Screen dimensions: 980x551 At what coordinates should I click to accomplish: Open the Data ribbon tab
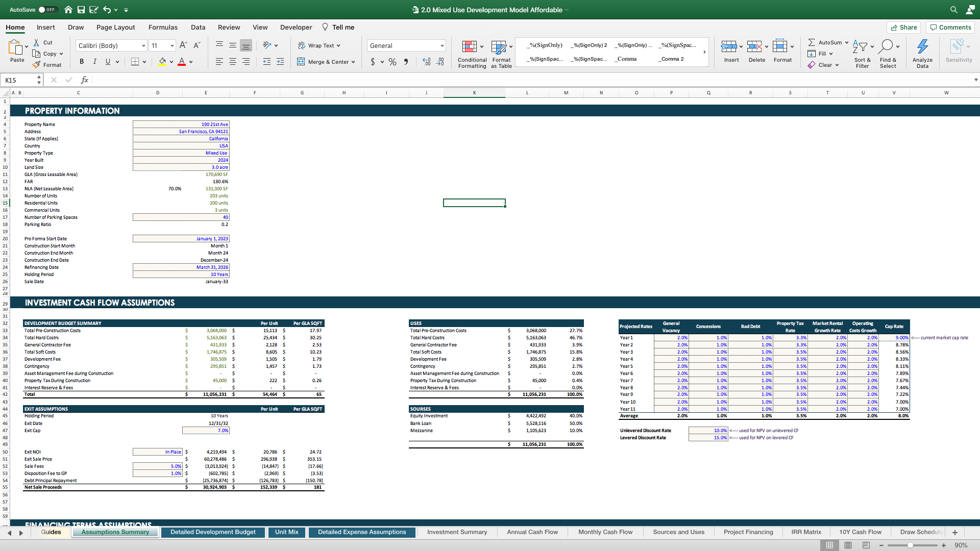198,27
